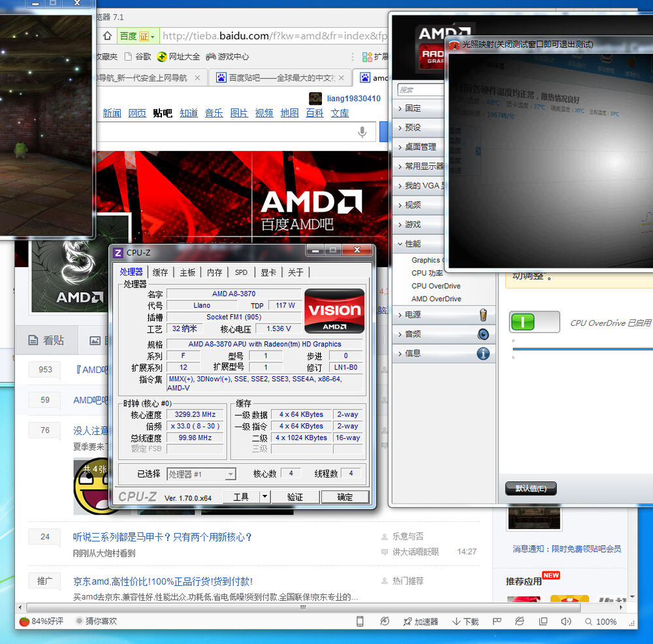Image resolution: width=653 pixels, height=644 pixels.
Task: Expand the 游戏 section in AMD panel
Action: (x=419, y=225)
